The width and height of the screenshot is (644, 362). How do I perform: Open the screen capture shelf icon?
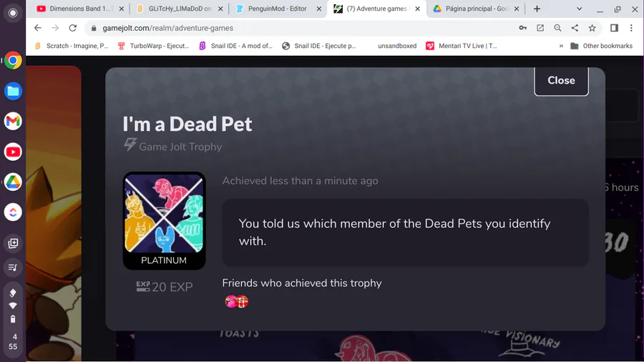pyautogui.click(x=13, y=243)
